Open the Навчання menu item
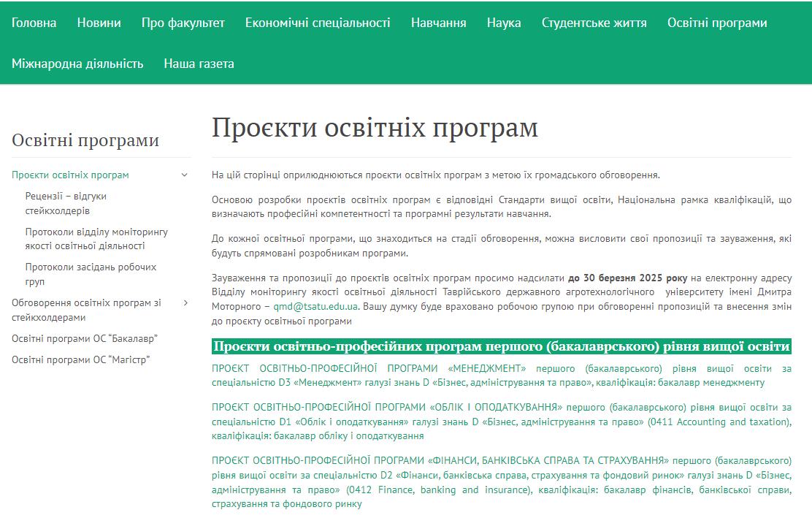The width and height of the screenshot is (812, 518). click(x=437, y=23)
